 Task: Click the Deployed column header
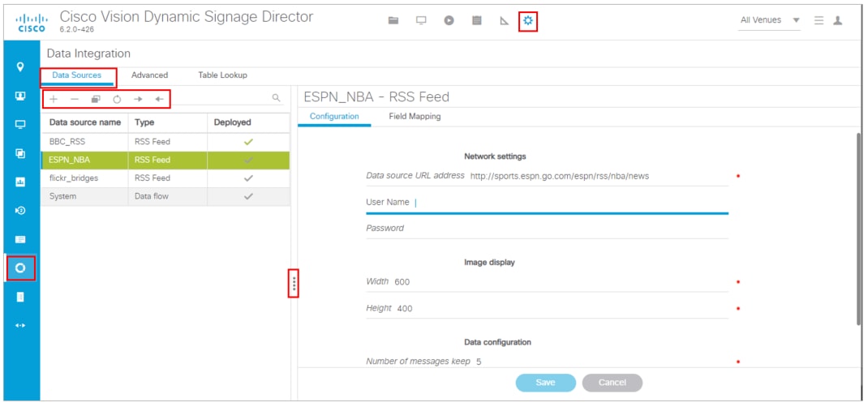point(248,122)
